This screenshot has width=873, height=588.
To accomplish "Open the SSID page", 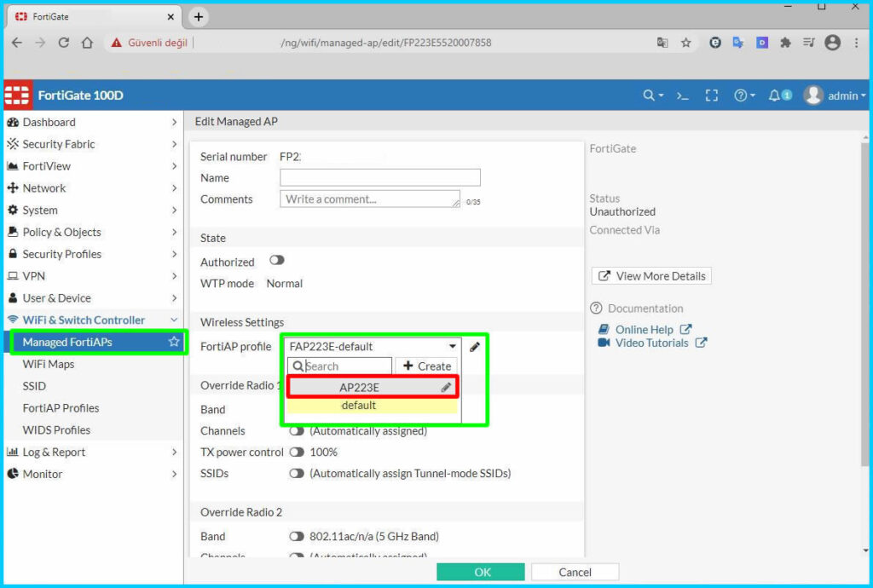I will pyautogui.click(x=34, y=386).
